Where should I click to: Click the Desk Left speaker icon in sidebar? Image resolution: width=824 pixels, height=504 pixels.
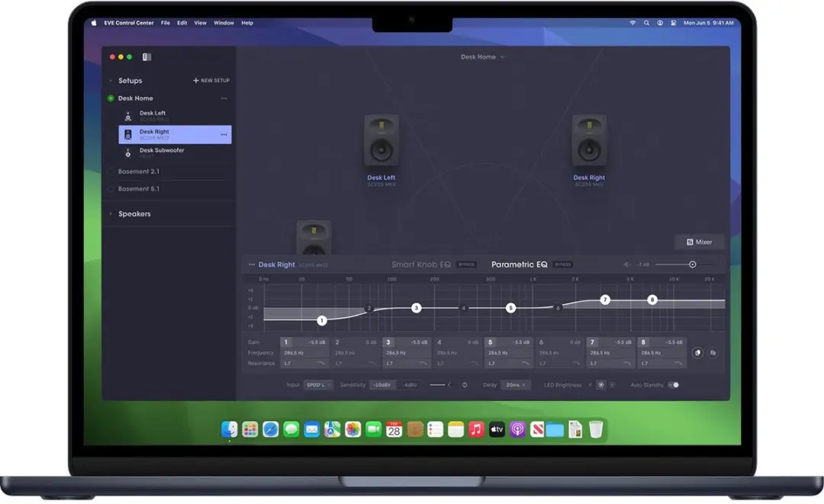[127, 116]
